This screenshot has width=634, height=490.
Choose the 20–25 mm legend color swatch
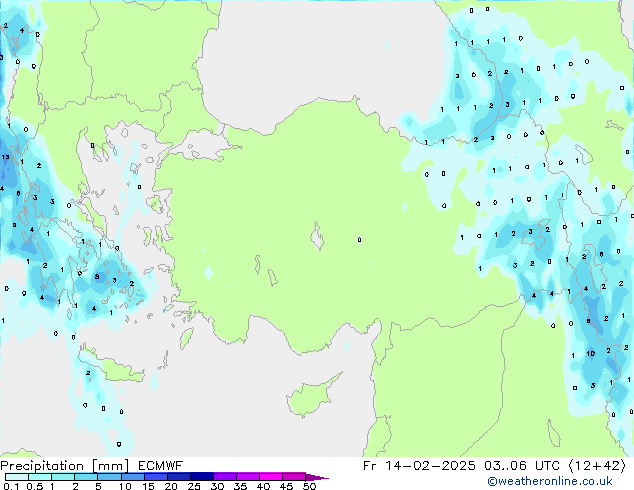(178, 477)
